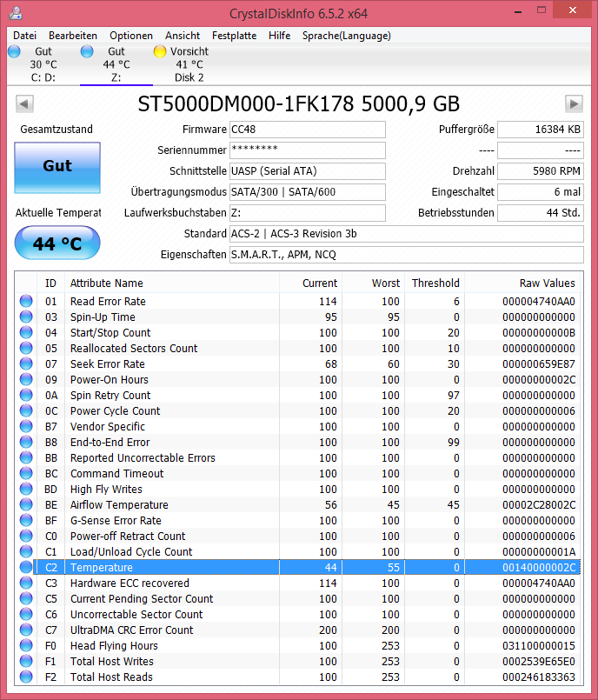Select the Load/Unload Cycle Count row text
The height and width of the screenshot is (700, 598).
coord(131,552)
